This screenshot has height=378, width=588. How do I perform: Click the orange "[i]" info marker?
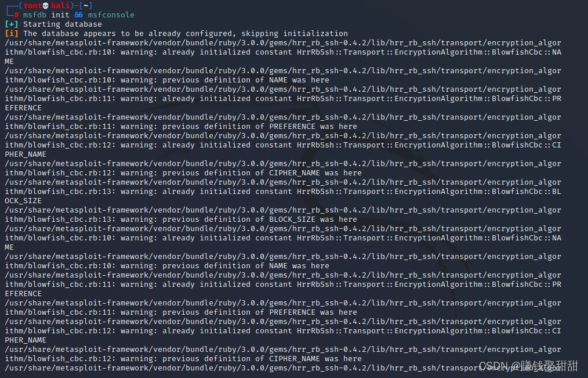click(11, 34)
